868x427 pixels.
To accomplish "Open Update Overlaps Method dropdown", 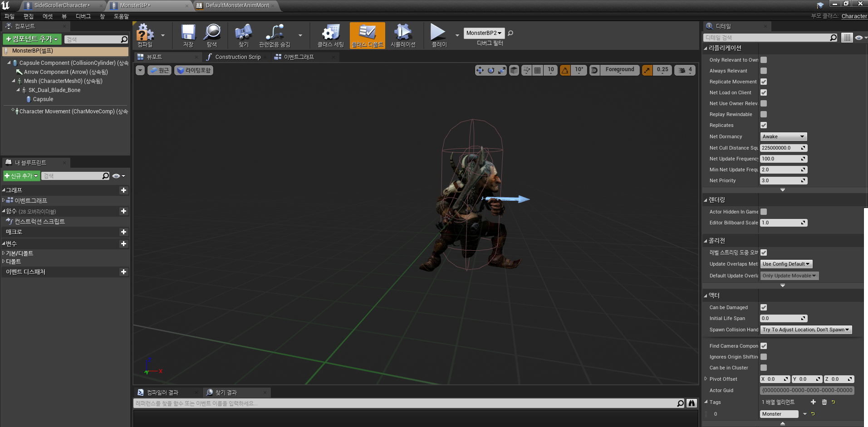I will (x=786, y=264).
